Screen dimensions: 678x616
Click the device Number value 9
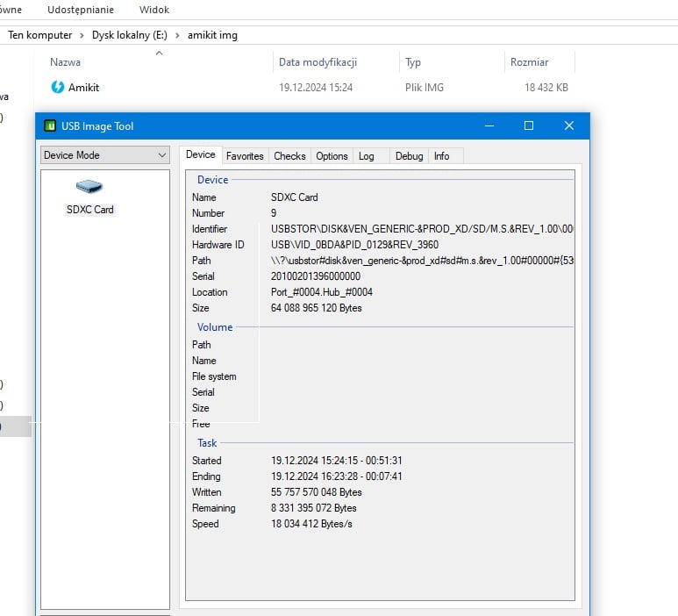(274, 213)
